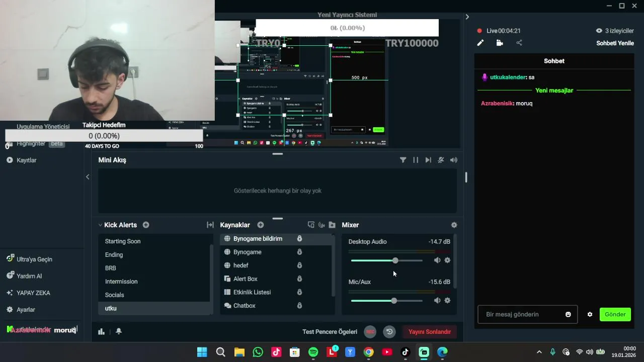Screen dimensions: 644x362
Task: Focus the Bir mesaj gönderin chat field
Action: 527,314
